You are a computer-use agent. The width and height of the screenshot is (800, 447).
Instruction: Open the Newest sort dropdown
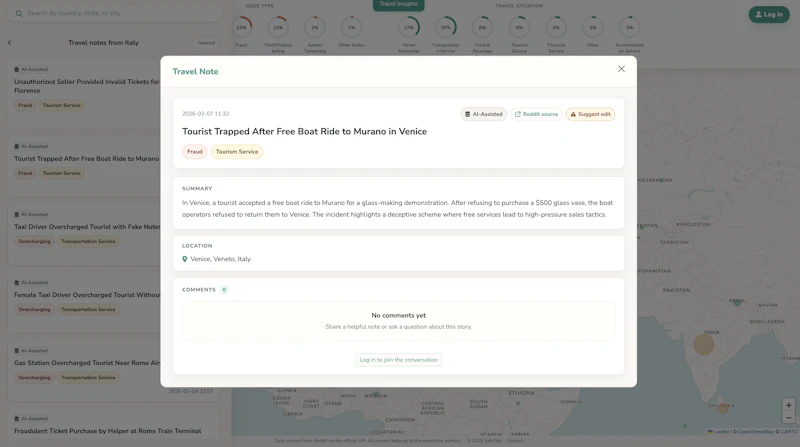point(206,43)
